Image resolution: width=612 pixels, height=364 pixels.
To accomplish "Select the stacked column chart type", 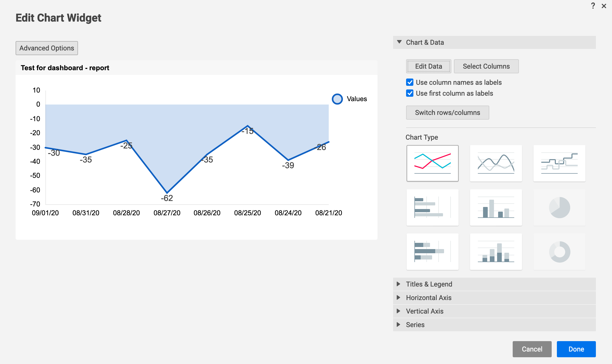I will point(496,252).
